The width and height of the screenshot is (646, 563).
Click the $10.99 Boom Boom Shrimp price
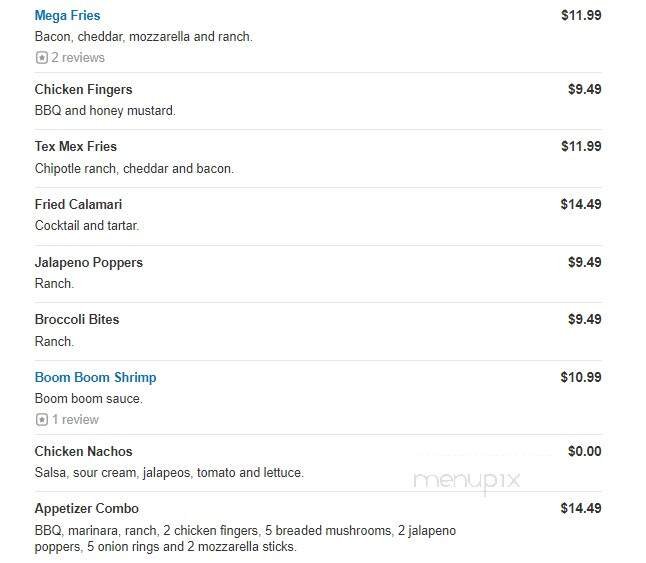(x=581, y=378)
